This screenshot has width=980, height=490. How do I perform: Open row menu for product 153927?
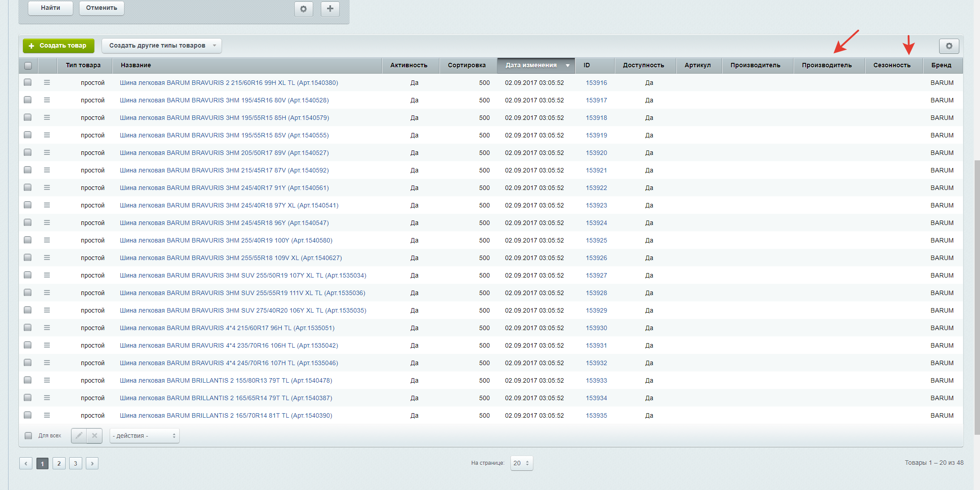(x=47, y=275)
